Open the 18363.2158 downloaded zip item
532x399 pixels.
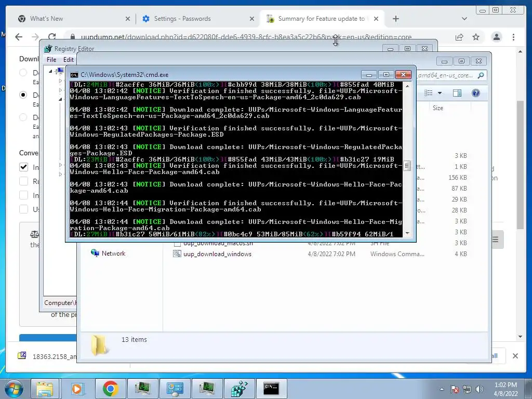47,356
